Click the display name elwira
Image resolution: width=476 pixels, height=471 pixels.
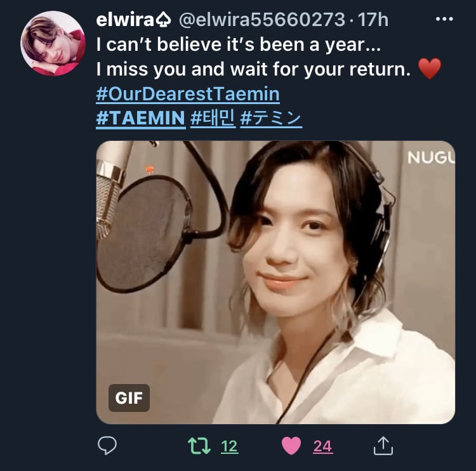[x=125, y=20]
